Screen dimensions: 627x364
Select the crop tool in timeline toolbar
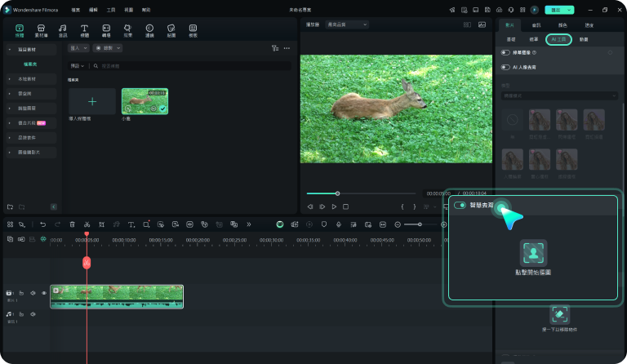click(101, 224)
